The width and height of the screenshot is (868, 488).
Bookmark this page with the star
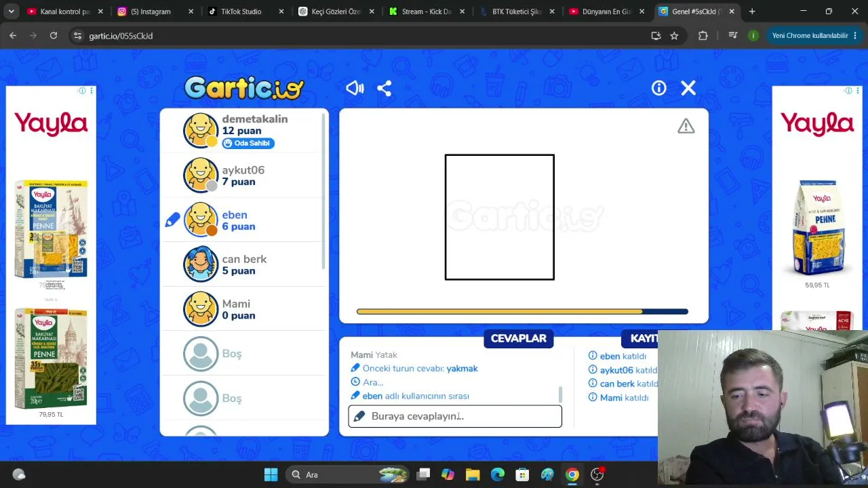(674, 36)
